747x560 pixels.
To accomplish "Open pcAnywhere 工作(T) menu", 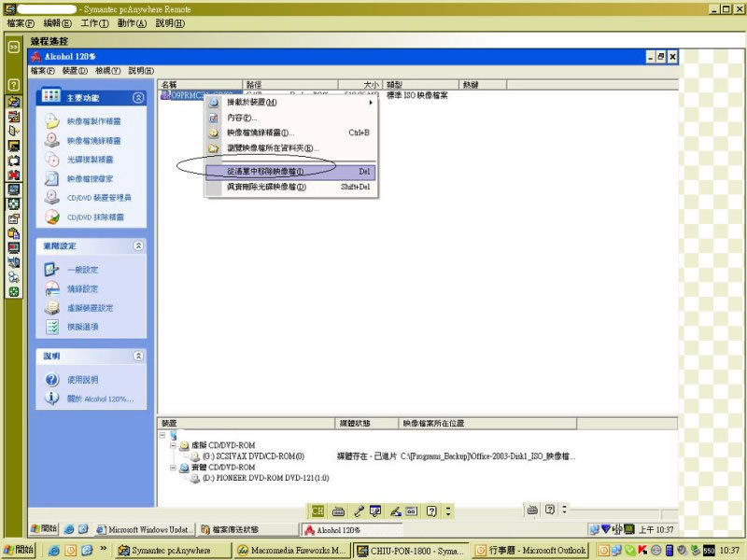I will tap(94, 22).
